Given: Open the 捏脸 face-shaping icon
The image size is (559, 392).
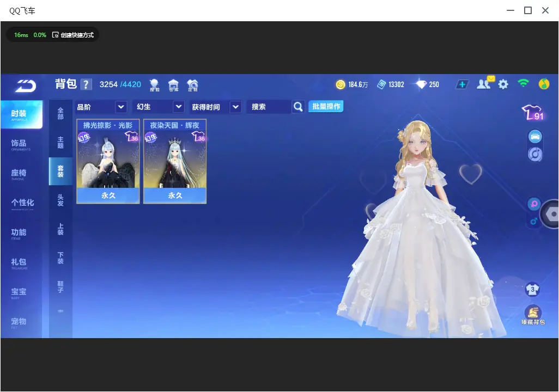Looking at the screenshot, I should point(154,85).
